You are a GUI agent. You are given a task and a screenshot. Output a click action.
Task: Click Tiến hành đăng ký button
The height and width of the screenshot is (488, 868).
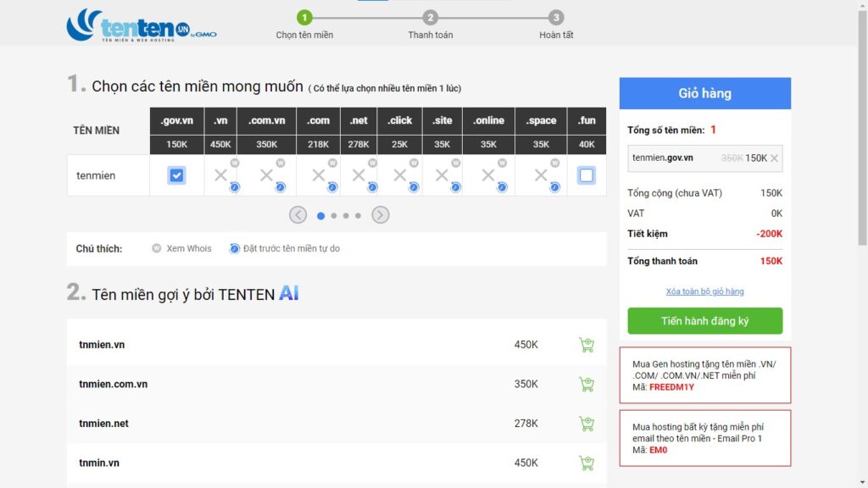[x=704, y=321]
